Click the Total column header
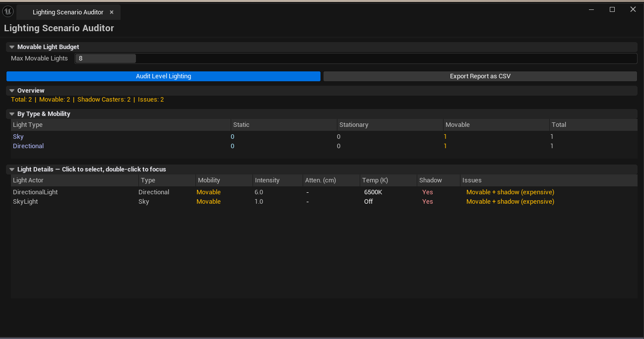This screenshot has width=644, height=339. (x=593, y=125)
